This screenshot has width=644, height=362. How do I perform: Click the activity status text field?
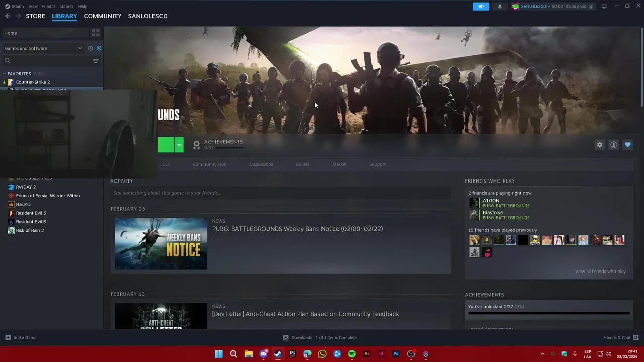click(281, 193)
